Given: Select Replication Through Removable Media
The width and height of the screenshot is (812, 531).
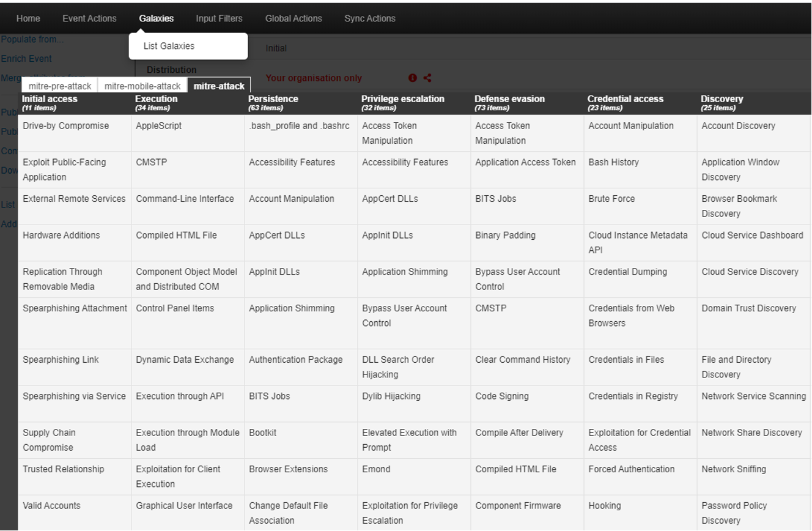Looking at the screenshot, I should pyautogui.click(x=75, y=280).
